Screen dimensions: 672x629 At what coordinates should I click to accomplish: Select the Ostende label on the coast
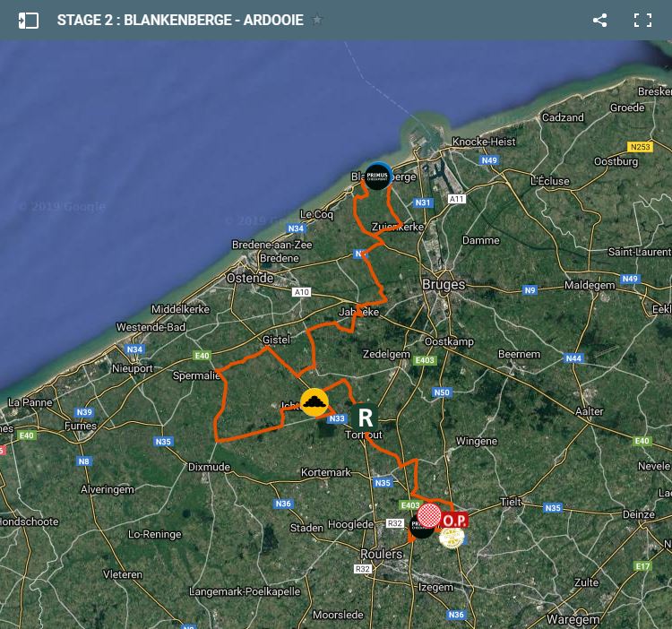coord(250,279)
